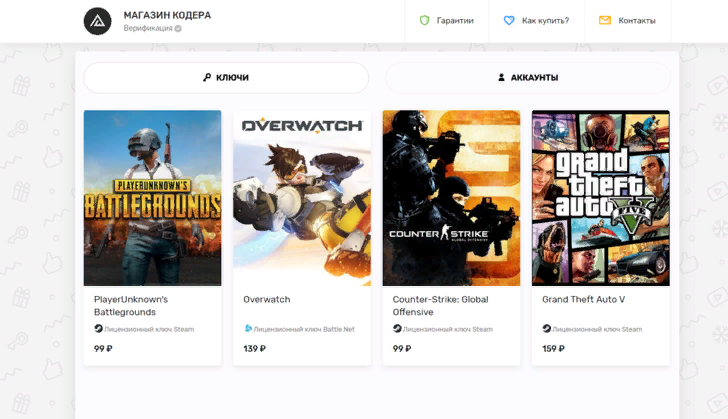Switch to the Ключи tab
Viewport: 728px width, 419px height.
point(226,78)
